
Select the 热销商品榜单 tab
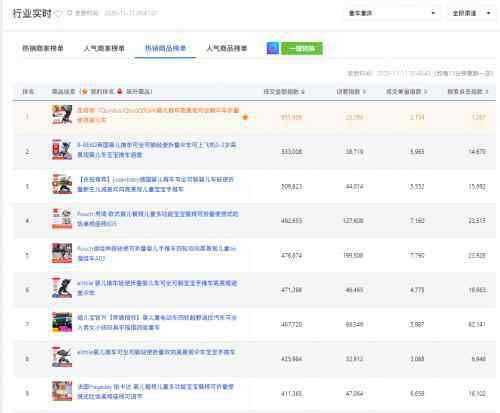point(165,48)
